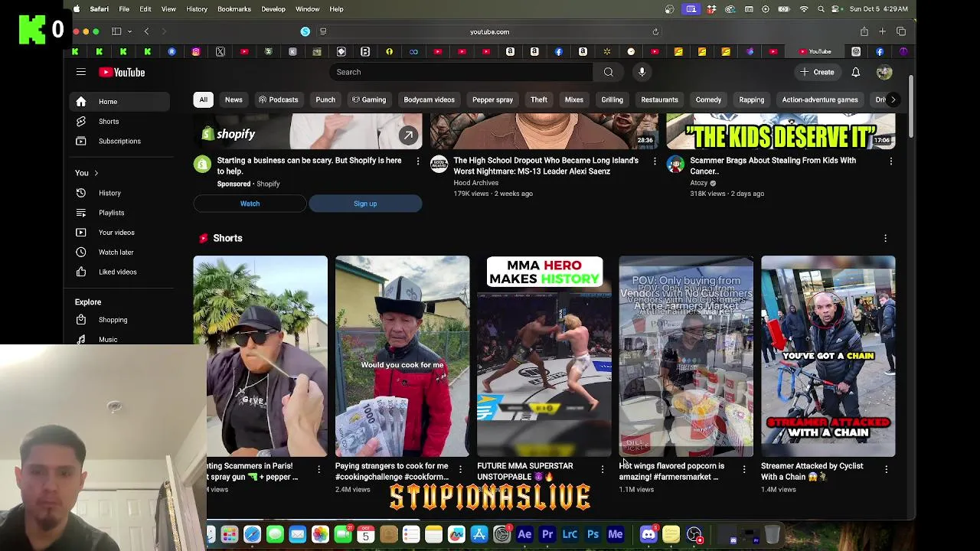Image resolution: width=980 pixels, height=551 pixels.
Task: Click the Create button
Action: [818, 72]
